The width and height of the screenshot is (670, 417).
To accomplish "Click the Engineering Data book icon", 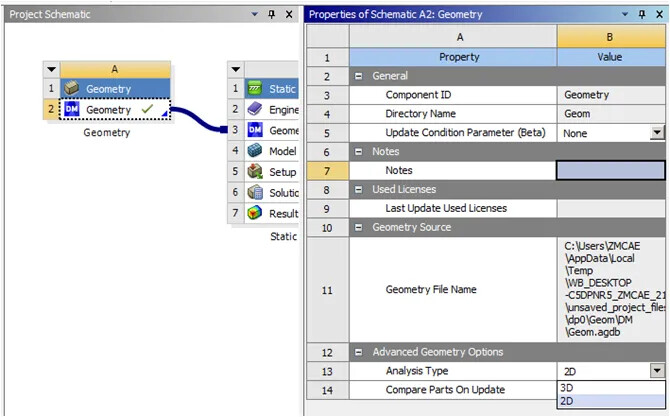I will click(255, 109).
